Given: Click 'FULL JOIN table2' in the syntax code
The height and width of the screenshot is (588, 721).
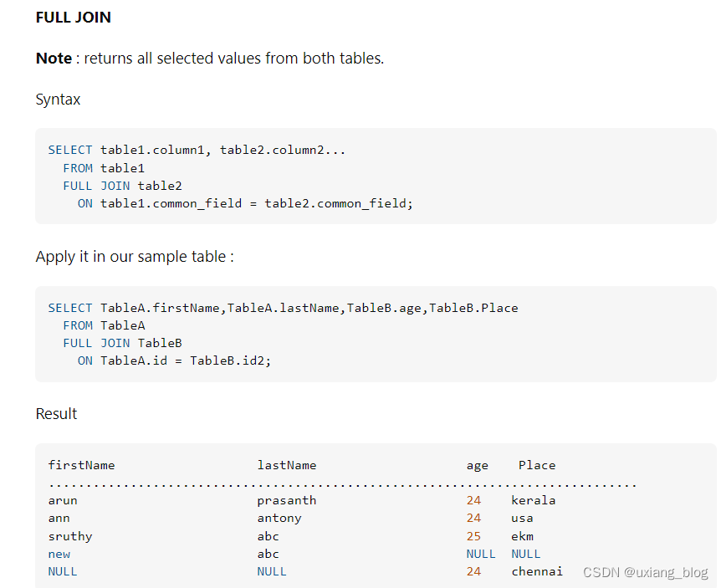Looking at the screenshot, I should 123,187.
